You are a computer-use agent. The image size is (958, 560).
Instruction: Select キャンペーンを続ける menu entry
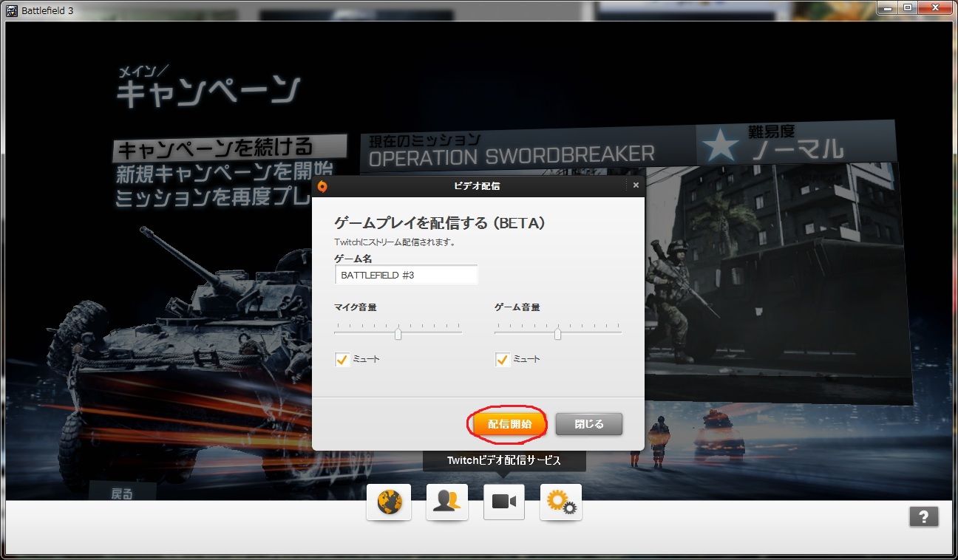(x=230, y=148)
